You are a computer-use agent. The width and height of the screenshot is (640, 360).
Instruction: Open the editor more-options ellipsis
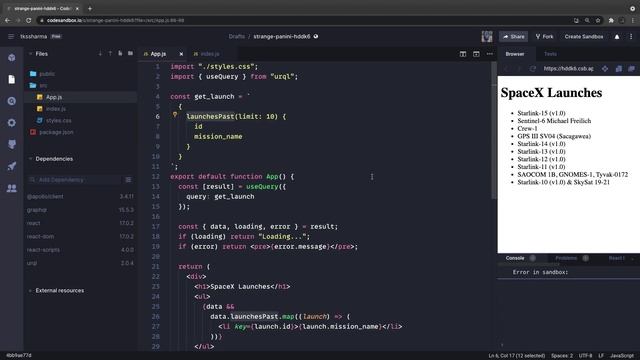(489, 54)
